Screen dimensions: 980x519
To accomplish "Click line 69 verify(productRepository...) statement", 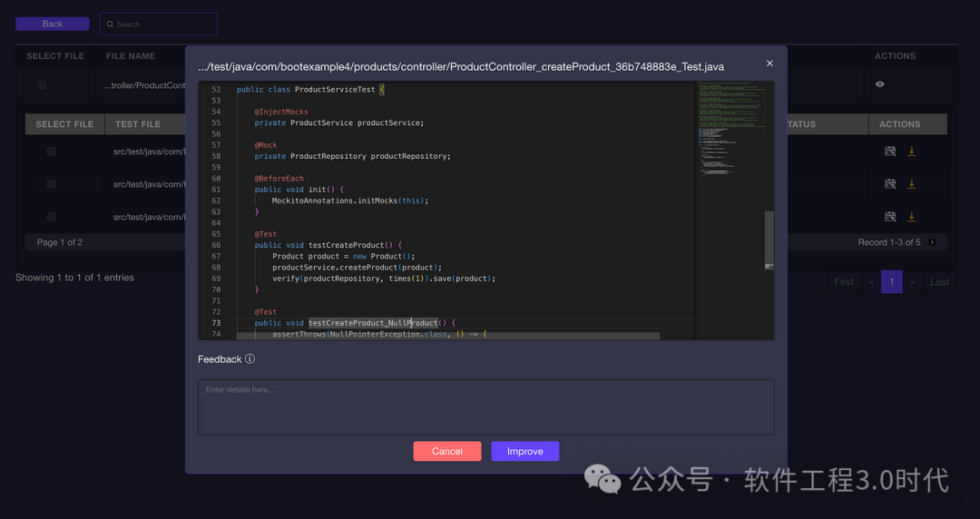I will pos(385,279).
